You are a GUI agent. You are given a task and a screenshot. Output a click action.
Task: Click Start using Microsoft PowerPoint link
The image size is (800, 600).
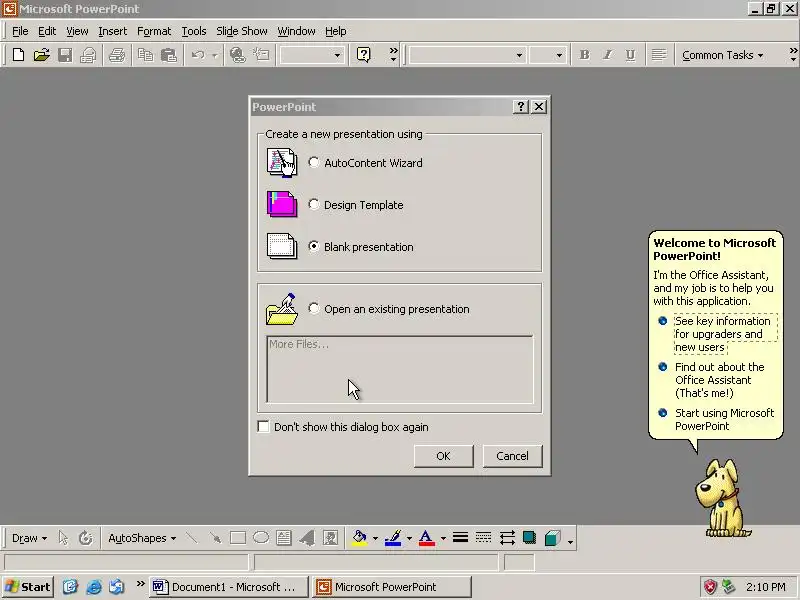724,419
